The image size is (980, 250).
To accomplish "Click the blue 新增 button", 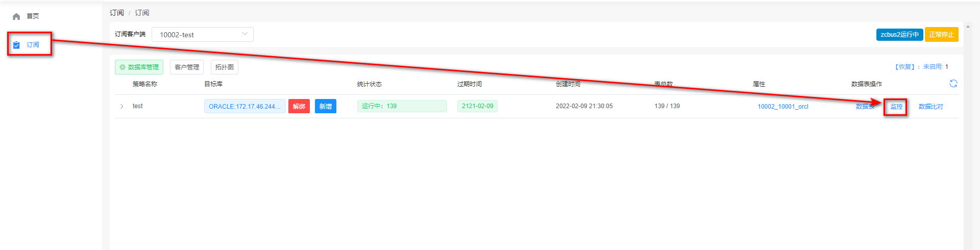I will tap(325, 106).
